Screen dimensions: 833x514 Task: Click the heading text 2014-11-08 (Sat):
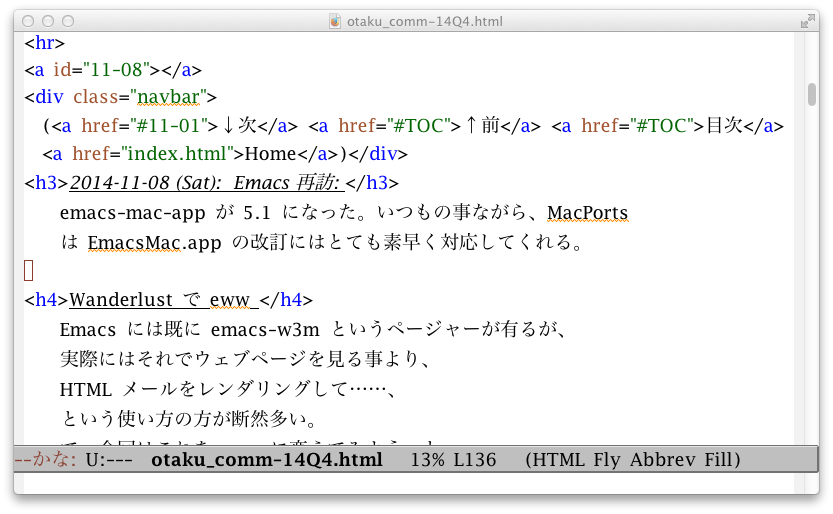(x=146, y=183)
